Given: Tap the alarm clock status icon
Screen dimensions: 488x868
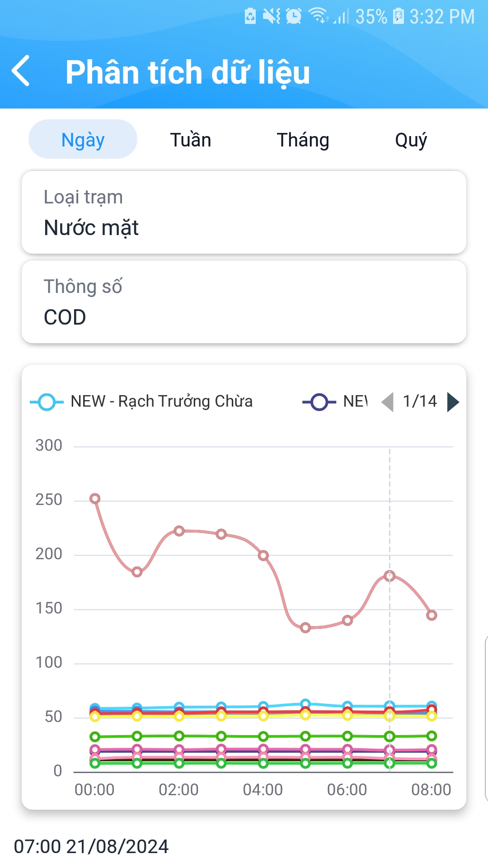Looking at the screenshot, I should click(x=294, y=17).
